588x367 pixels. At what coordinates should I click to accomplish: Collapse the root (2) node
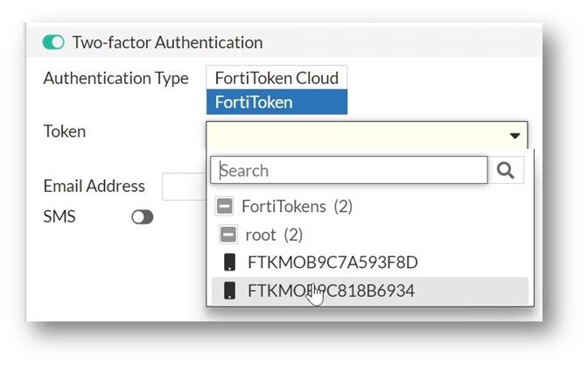pos(228,235)
